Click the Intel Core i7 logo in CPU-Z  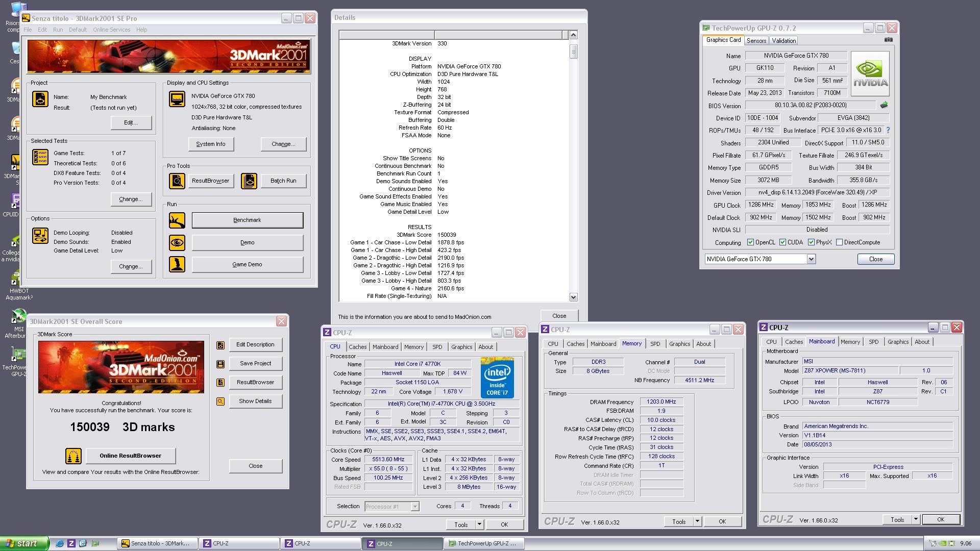497,378
